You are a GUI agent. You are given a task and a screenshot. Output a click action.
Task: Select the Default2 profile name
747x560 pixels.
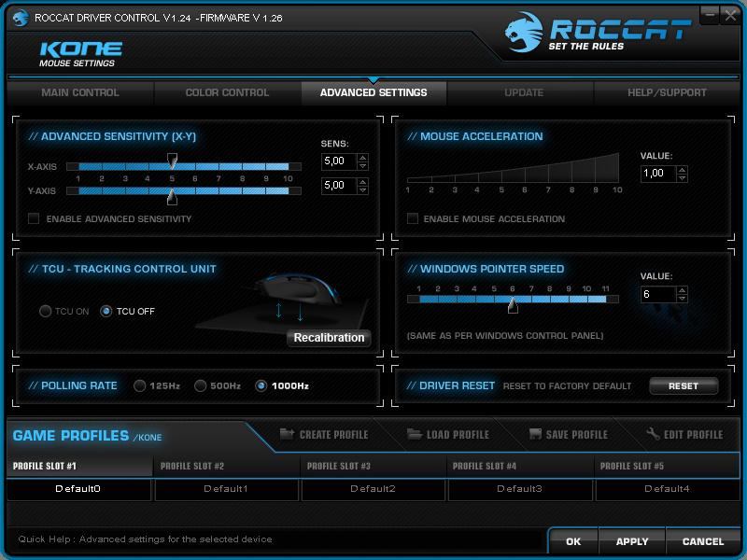point(373,489)
